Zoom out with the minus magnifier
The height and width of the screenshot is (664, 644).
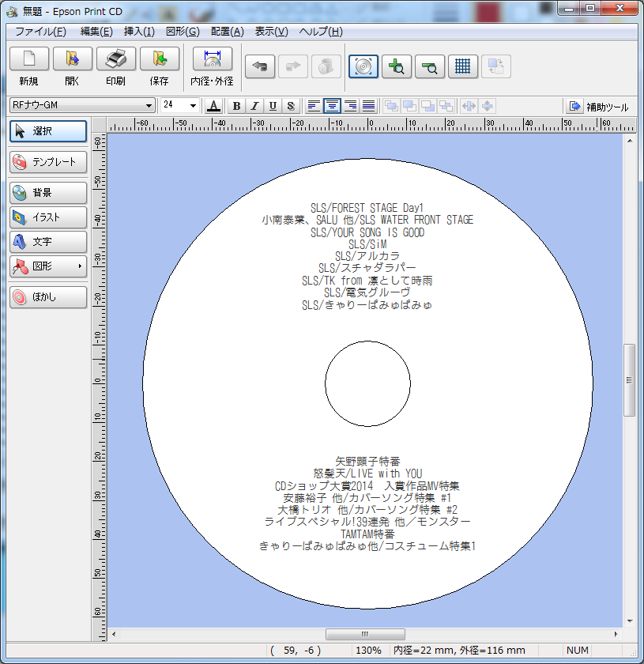[430, 66]
